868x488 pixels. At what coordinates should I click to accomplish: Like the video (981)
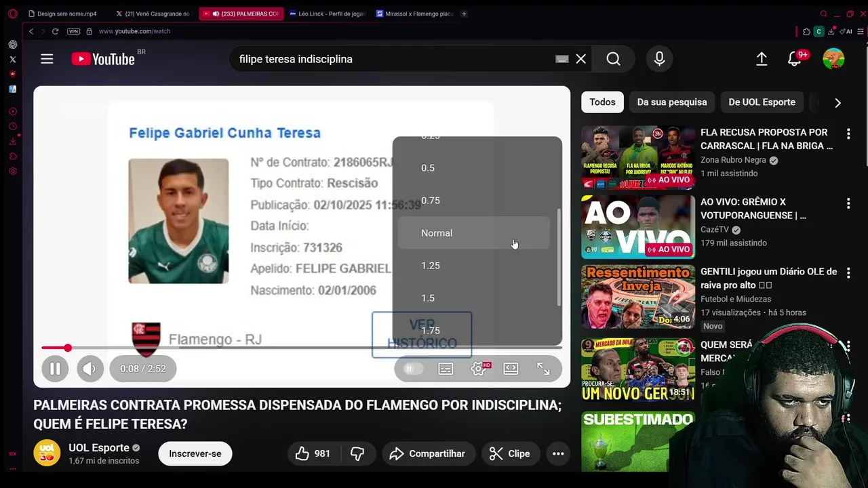point(313,453)
